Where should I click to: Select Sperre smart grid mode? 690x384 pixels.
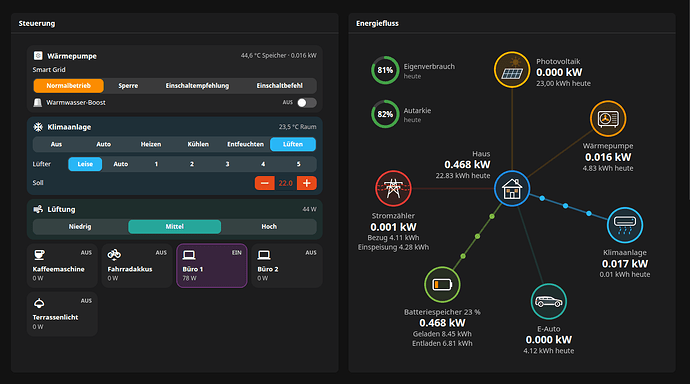[x=128, y=86]
